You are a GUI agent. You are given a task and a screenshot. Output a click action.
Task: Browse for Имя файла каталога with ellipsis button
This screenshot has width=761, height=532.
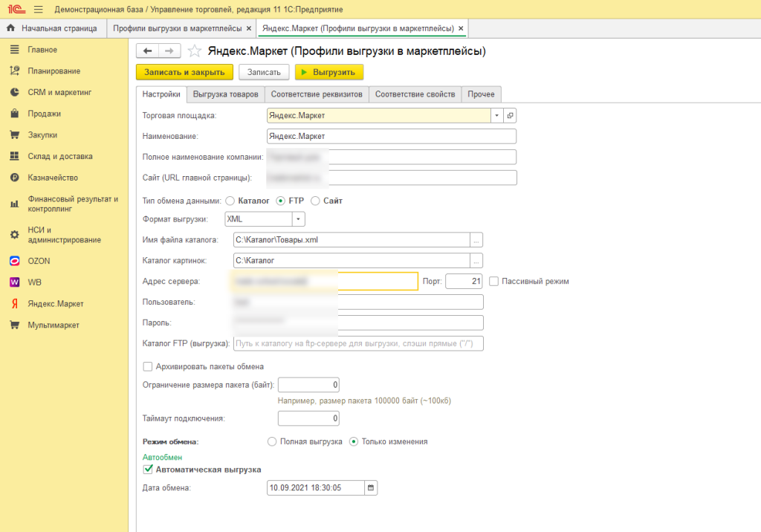click(476, 240)
